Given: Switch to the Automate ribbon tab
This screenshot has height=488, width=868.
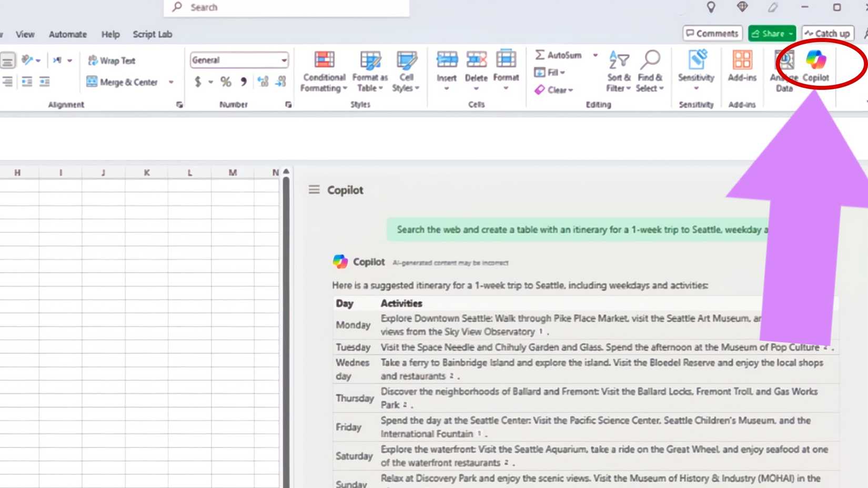Looking at the screenshot, I should pos(67,34).
